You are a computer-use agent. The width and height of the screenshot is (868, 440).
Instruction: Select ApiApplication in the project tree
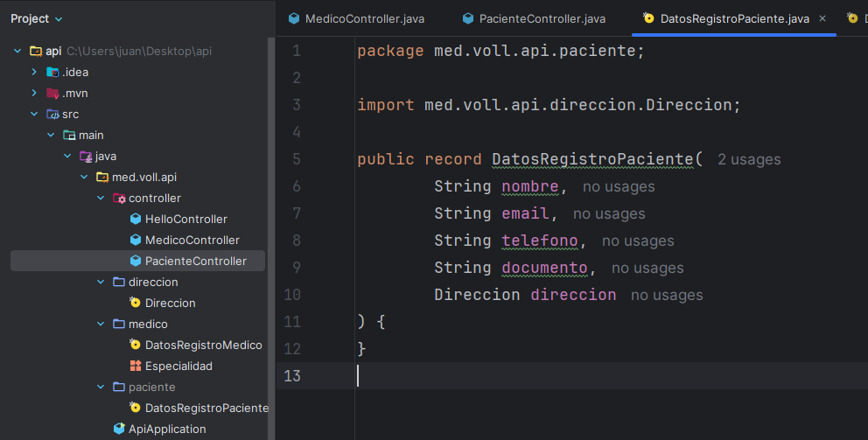[x=167, y=430]
